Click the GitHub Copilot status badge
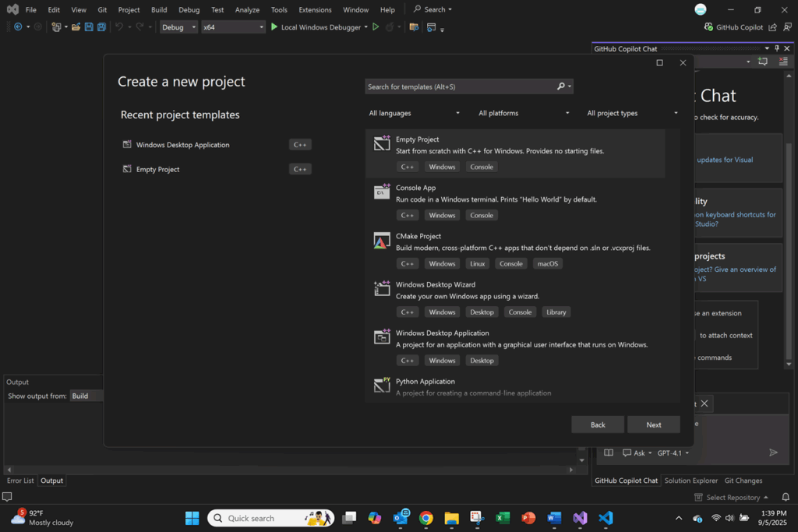The image size is (798, 532). [733, 27]
